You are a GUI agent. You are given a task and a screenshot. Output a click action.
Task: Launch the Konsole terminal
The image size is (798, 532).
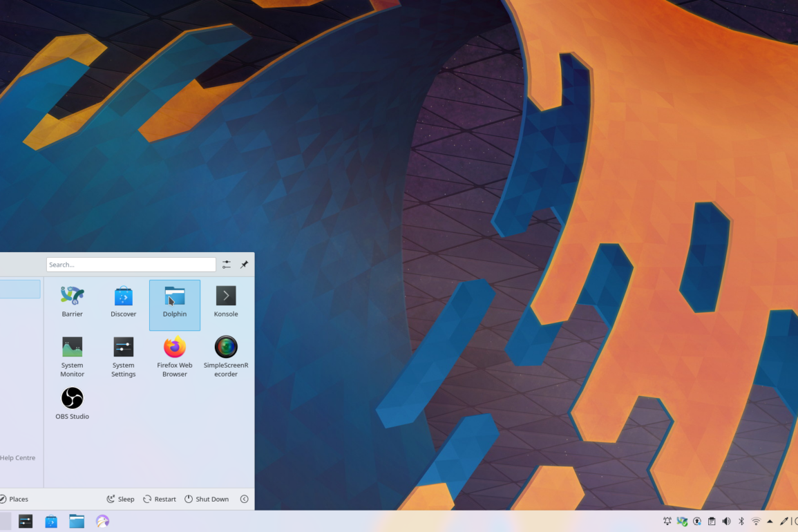(226, 302)
